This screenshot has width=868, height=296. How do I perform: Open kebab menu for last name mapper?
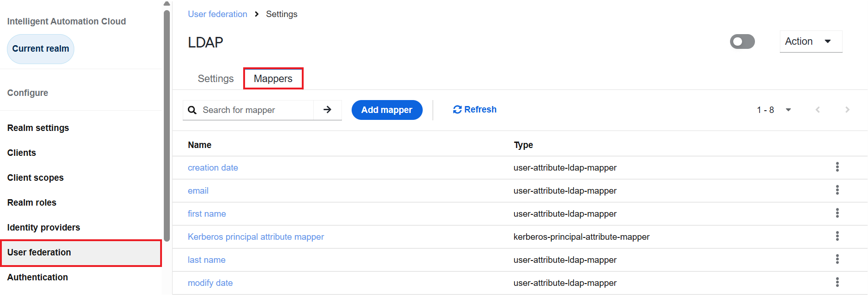(x=837, y=259)
